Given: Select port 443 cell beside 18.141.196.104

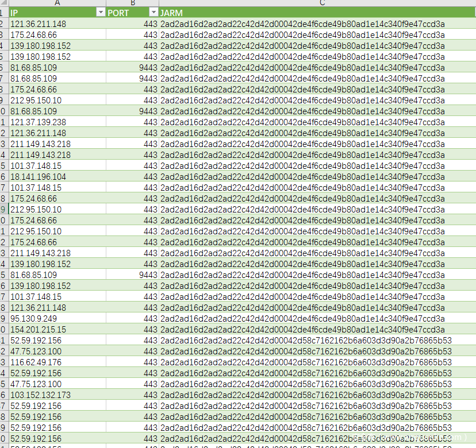Looking at the screenshot, I should [132, 177].
